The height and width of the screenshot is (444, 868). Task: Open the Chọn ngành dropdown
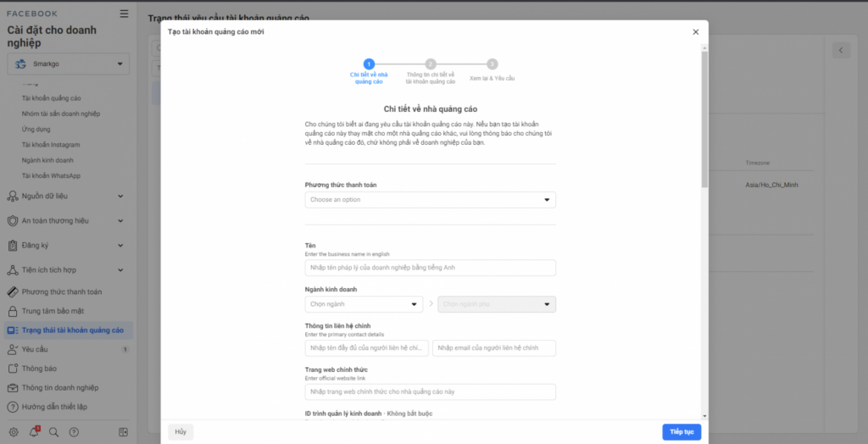tap(364, 304)
